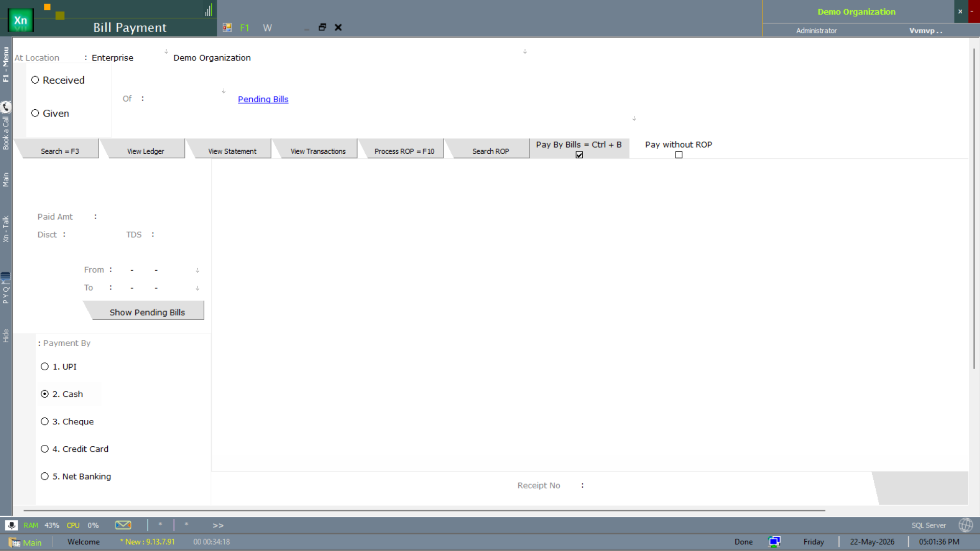Uncheck the Pay By Bills checkbox
Viewport: 980px width, 551px height.
click(x=579, y=155)
